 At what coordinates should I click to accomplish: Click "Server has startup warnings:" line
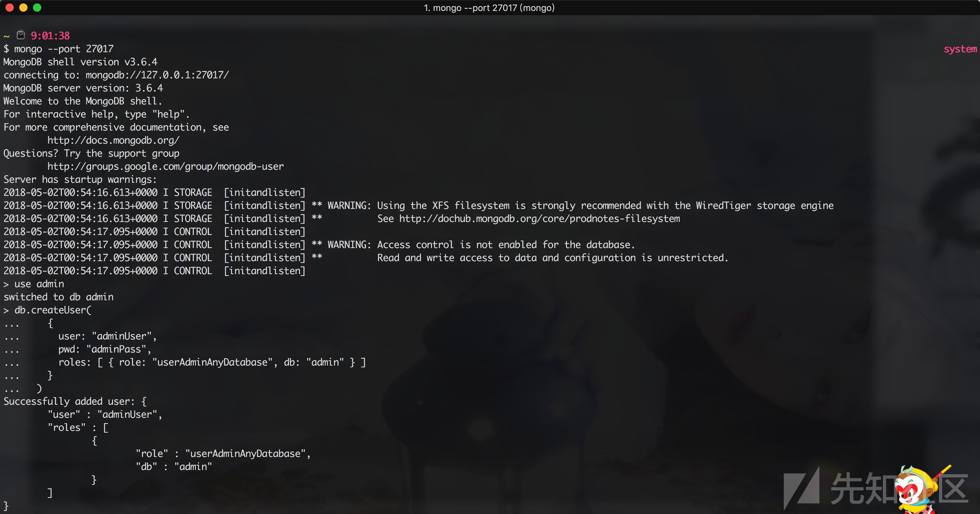[x=80, y=180]
